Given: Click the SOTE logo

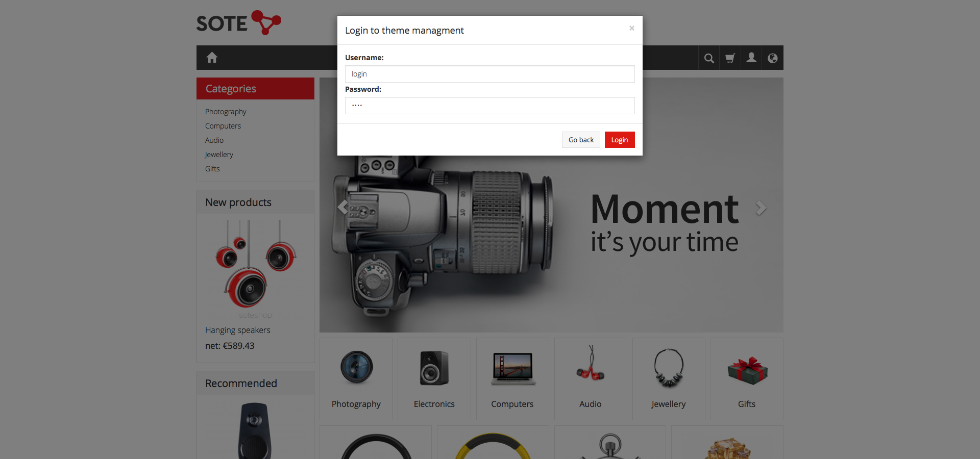Looking at the screenshot, I should (239, 23).
